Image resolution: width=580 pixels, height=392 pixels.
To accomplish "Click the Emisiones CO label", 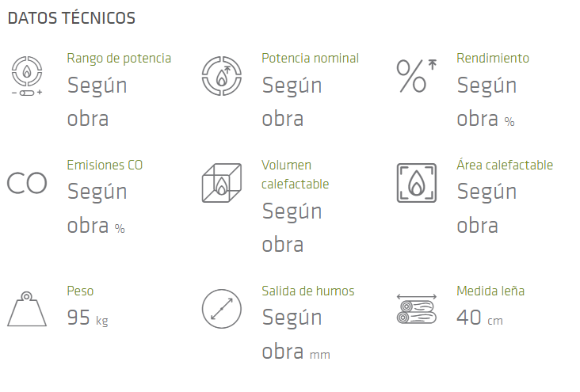I will tap(105, 166).
